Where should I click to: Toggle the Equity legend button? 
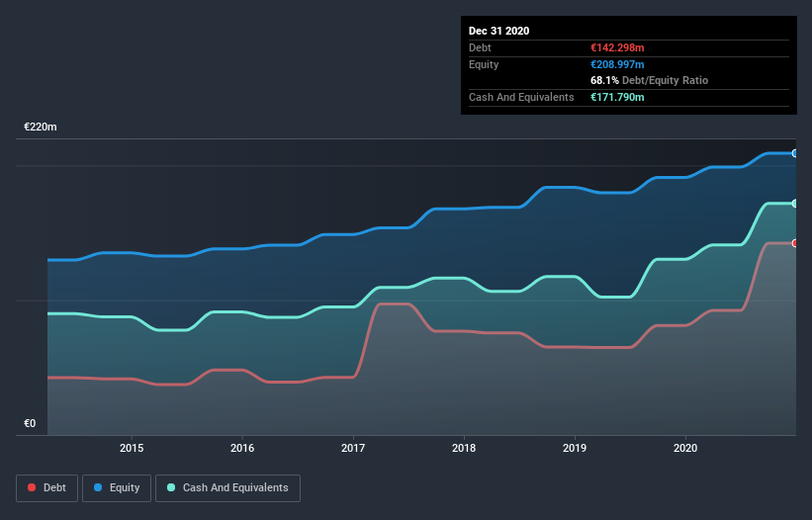[x=117, y=488]
